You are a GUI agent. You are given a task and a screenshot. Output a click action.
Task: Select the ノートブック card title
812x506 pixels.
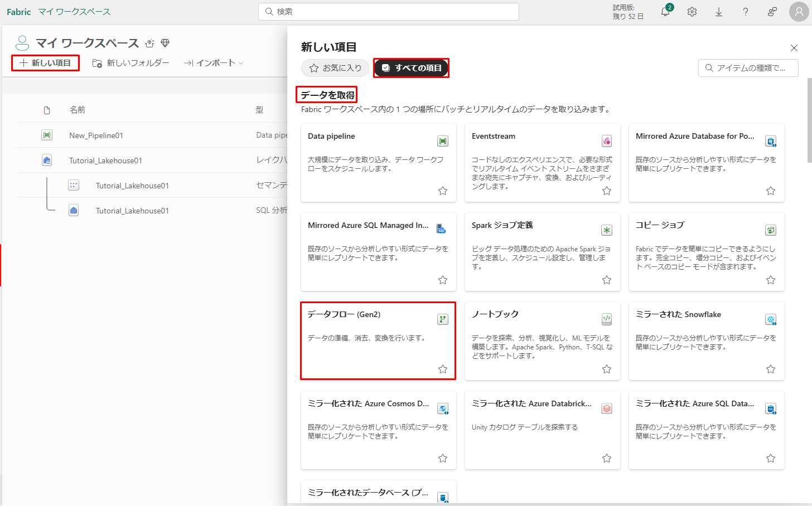click(495, 314)
